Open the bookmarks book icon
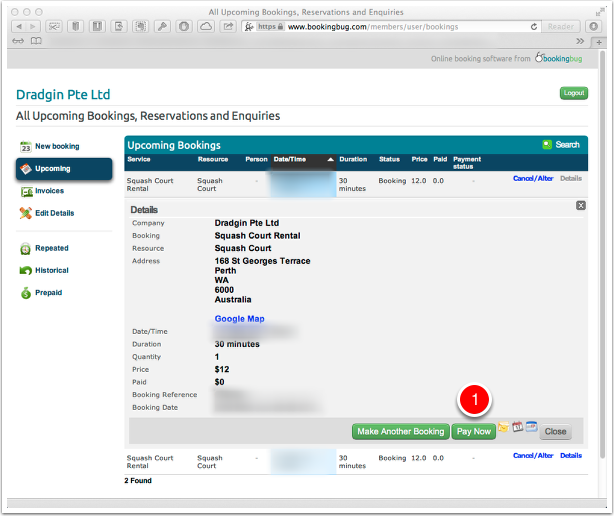 tap(36, 41)
